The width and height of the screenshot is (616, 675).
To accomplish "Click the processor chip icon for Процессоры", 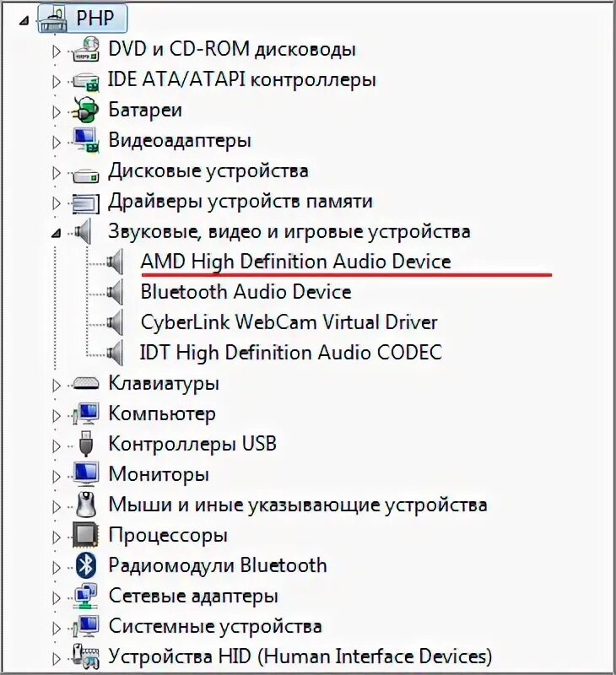I will pyautogui.click(x=86, y=535).
